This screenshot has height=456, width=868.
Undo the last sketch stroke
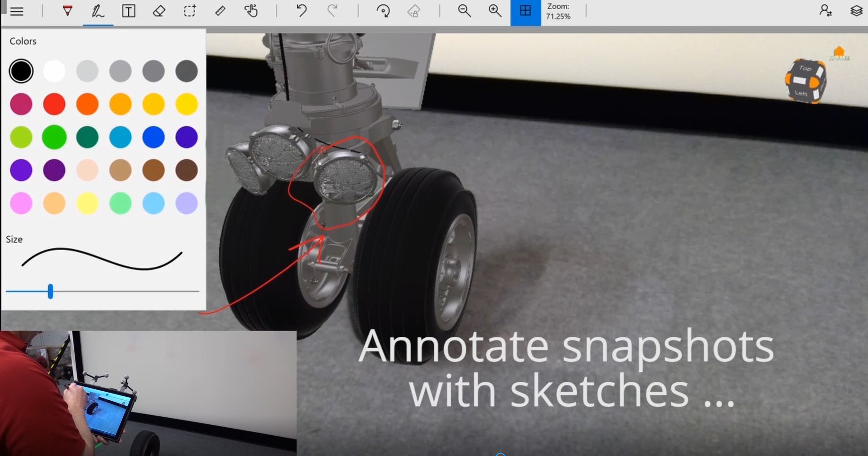point(303,11)
